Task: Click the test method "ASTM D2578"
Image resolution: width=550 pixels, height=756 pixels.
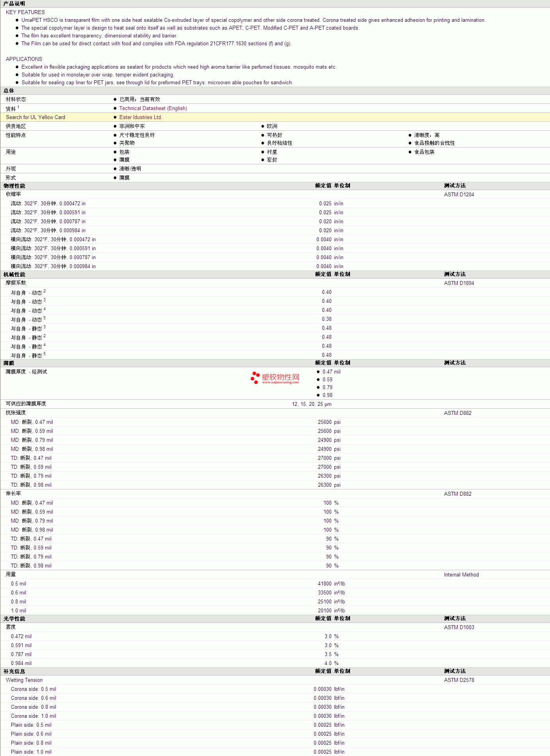Action: pos(459,680)
